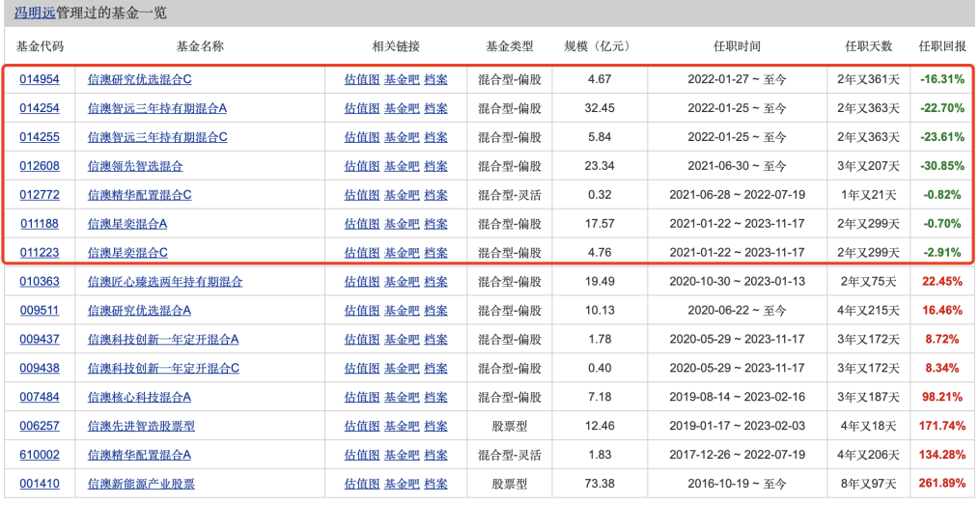The image size is (980, 505).
Task: Open fund code 014954
Action: point(40,79)
